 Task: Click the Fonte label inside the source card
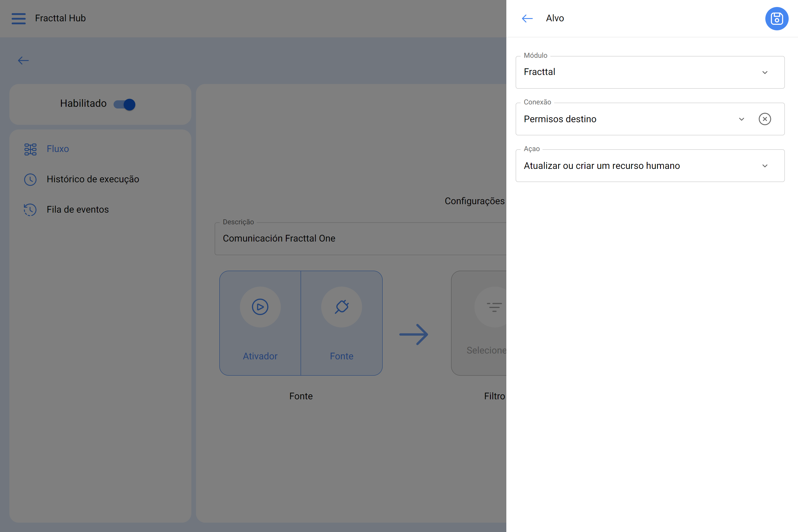(x=342, y=356)
